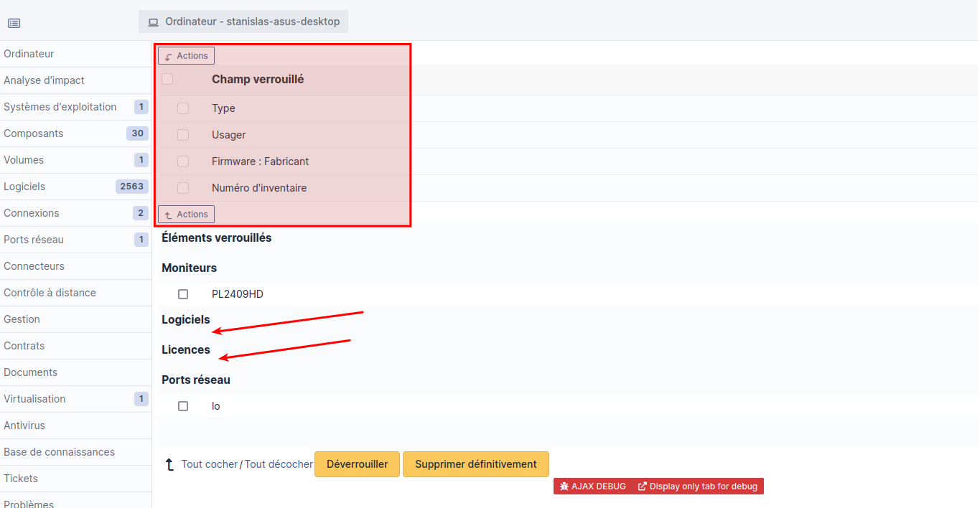Click the Supprimer définitivement button
The height and width of the screenshot is (508, 980).
pyautogui.click(x=476, y=464)
